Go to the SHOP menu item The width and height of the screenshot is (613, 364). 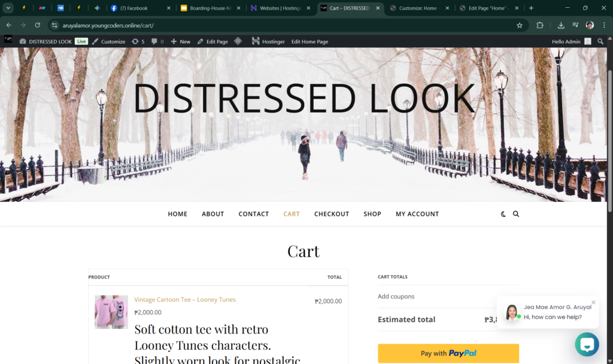click(372, 214)
